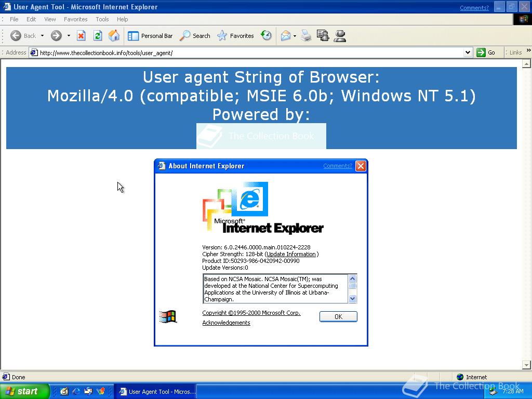Image resolution: width=532 pixels, height=399 pixels.
Task: Expand the Links toolbar chevron
Action: (x=528, y=50)
